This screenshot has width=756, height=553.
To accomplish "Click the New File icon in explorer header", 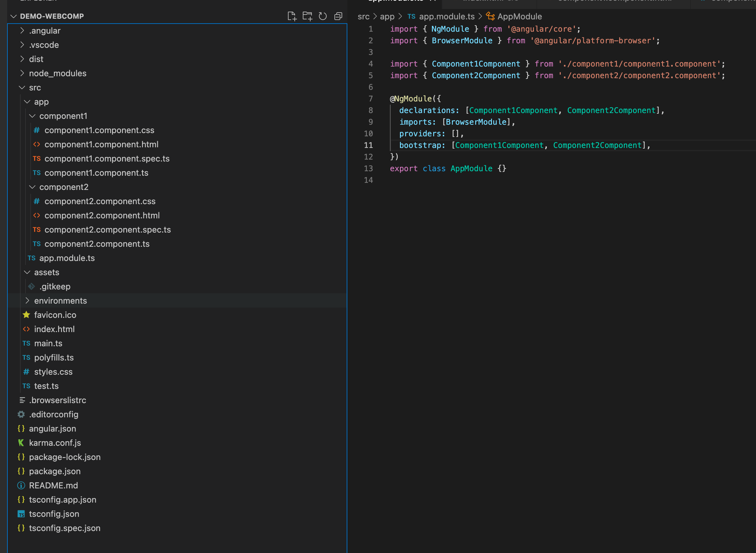I will (292, 16).
